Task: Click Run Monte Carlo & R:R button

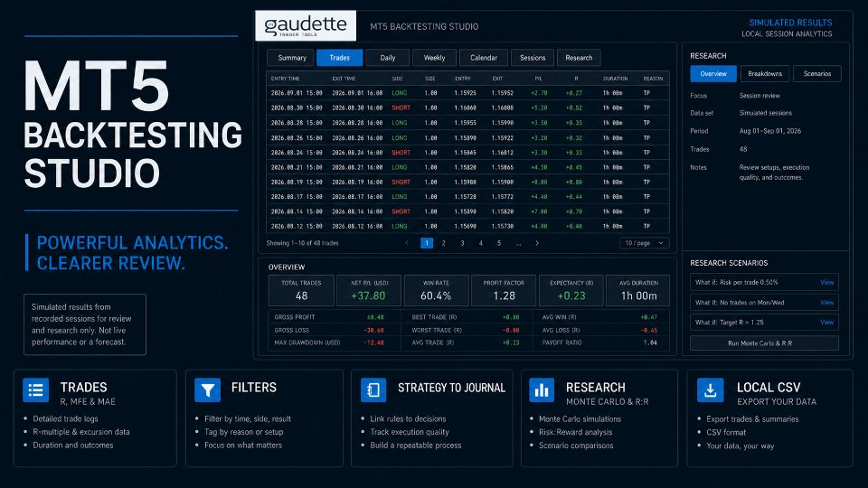Action: pos(764,343)
